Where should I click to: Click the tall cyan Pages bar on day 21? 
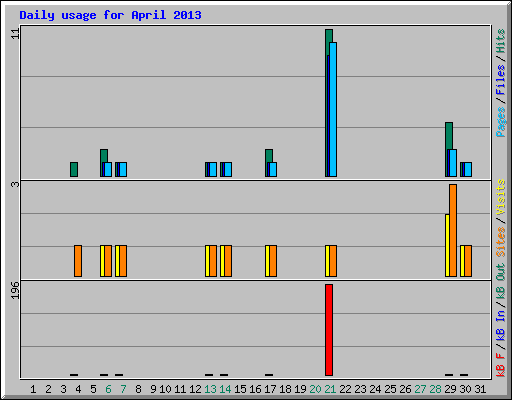(333, 109)
